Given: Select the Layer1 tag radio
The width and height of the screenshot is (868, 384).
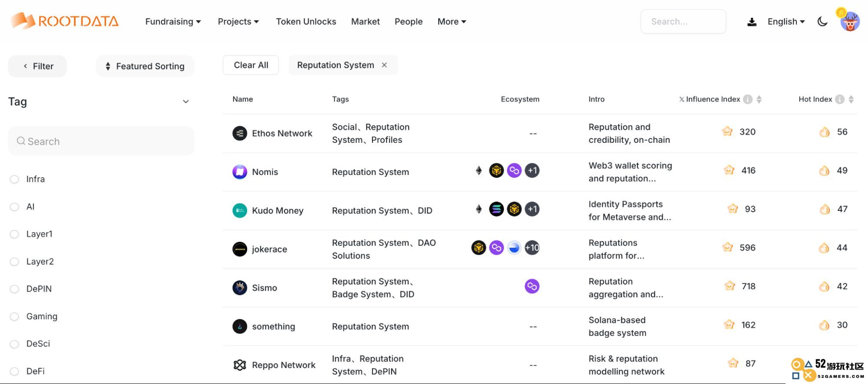Looking at the screenshot, I should pos(14,234).
